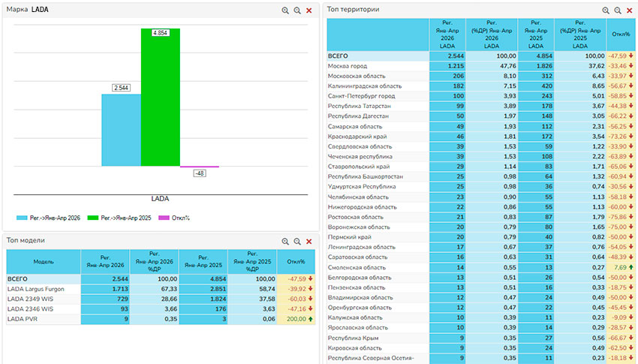Click the -48 deviation bar label
The height and width of the screenshot is (364, 638).
pos(200,173)
